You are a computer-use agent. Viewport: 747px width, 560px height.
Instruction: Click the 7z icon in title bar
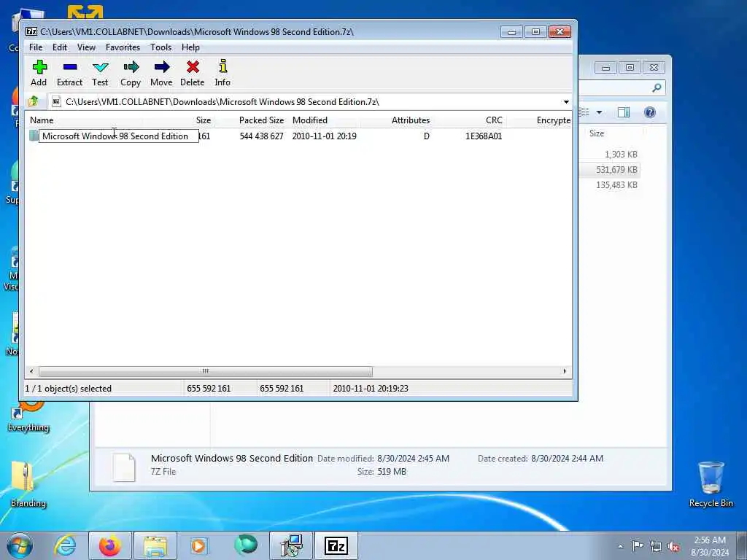[x=31, y=31]
